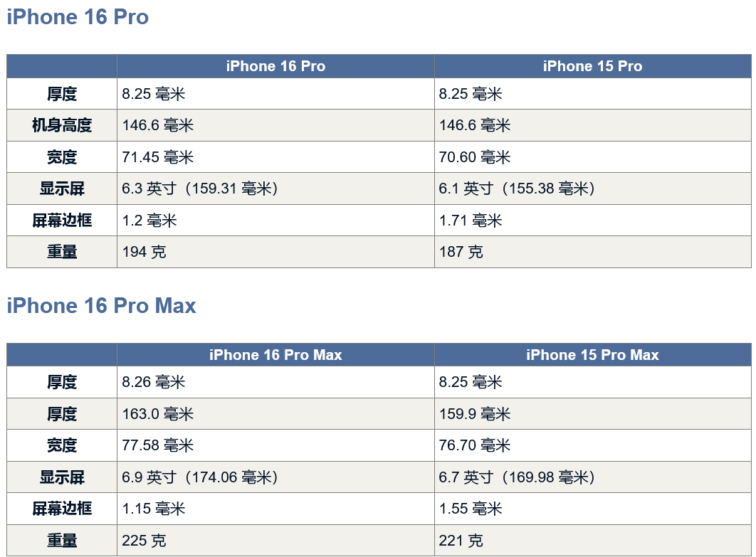Click the 70.60 毫米 width cell
Screen dimensions: 756x557
(x=592, y=157)
